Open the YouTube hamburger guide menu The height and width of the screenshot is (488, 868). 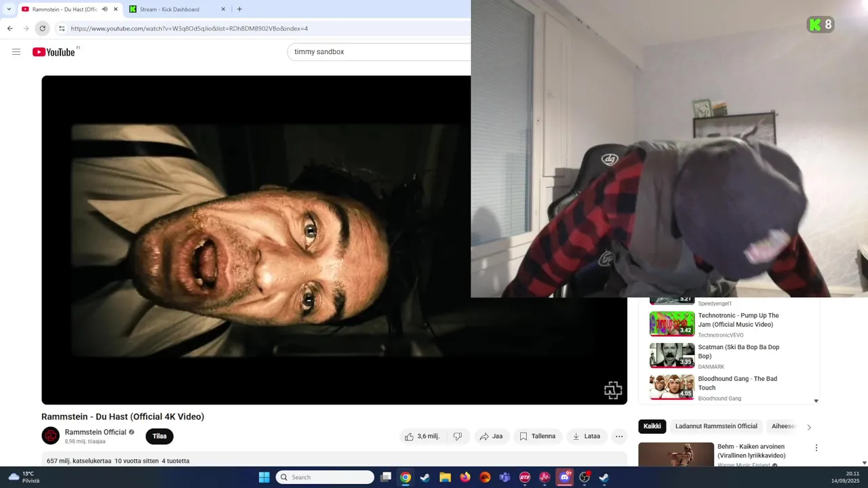click(x=16, y=52)
